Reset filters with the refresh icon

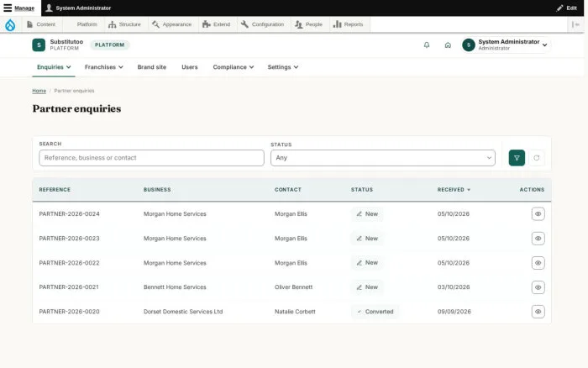537,158
